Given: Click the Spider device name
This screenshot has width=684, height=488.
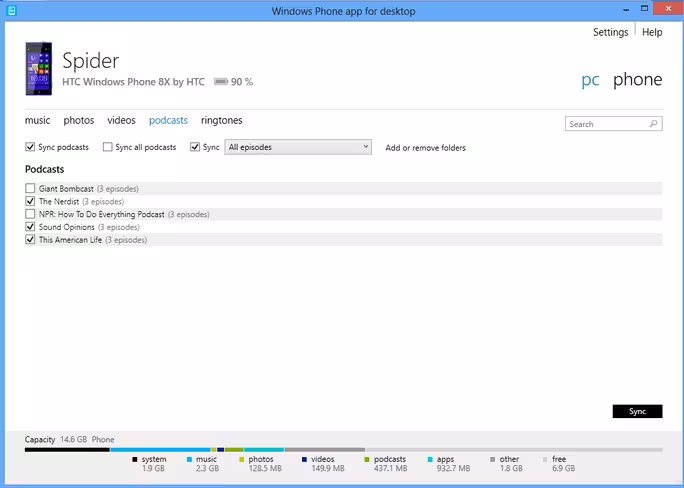Looking at the screenshot, I should click(x=91, y=61).
